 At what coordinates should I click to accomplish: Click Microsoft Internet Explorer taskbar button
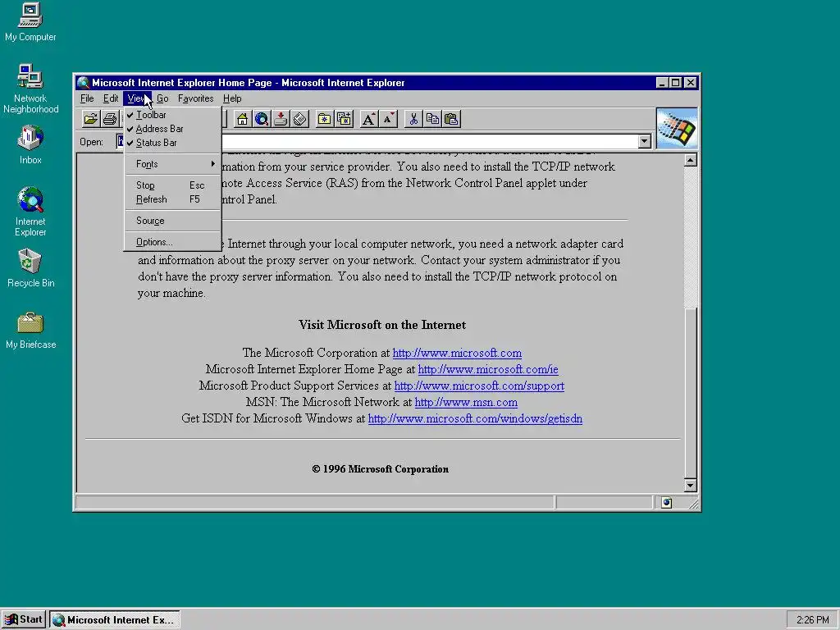[x=115, y=620]
